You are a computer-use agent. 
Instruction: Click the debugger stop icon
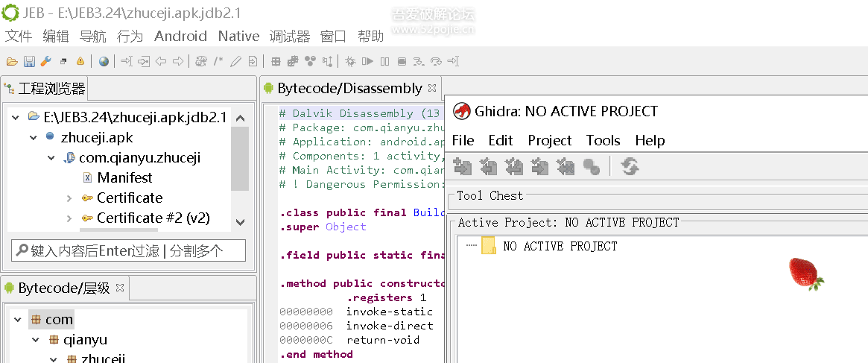(x=402, y=62)
